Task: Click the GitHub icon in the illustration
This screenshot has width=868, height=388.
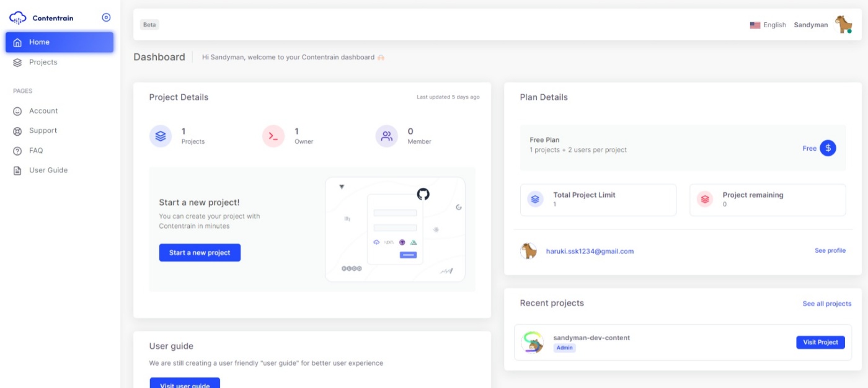Action: point(423,194)
